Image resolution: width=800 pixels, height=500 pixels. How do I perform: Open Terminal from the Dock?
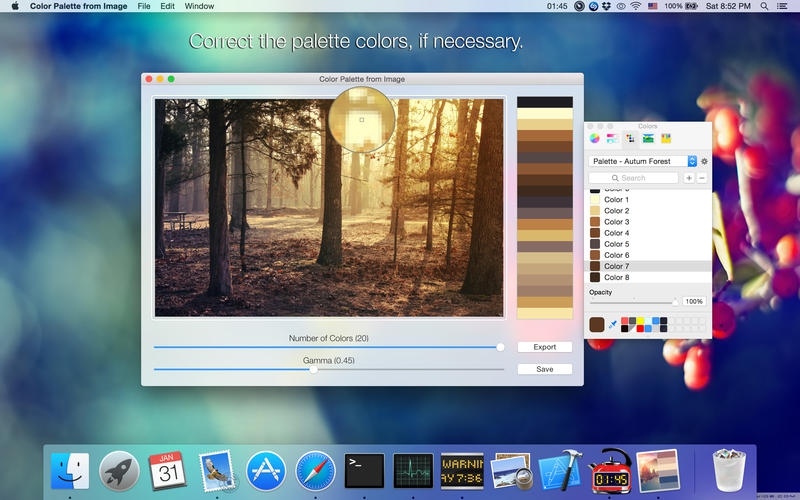click(364, 469)
